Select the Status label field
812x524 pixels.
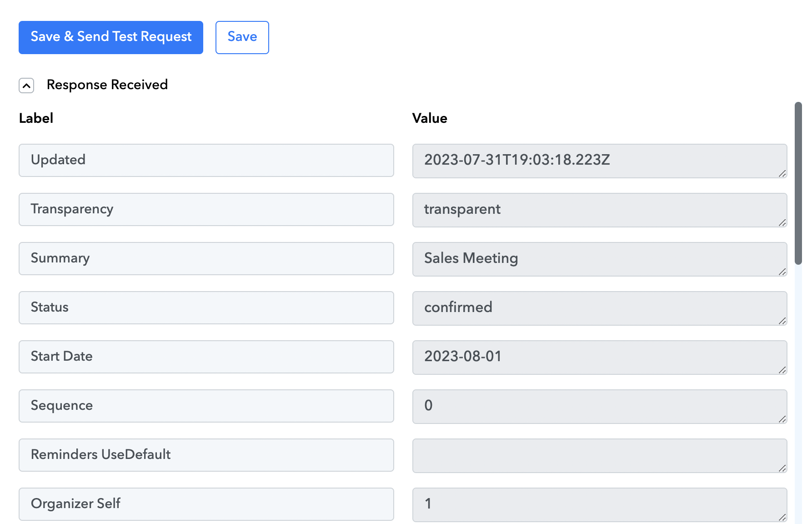tap(206, 307)
